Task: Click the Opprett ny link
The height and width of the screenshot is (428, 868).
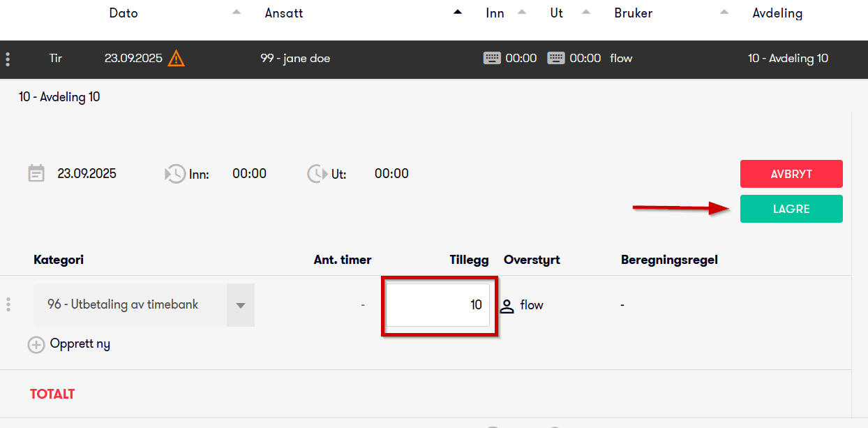Action: 80,344
